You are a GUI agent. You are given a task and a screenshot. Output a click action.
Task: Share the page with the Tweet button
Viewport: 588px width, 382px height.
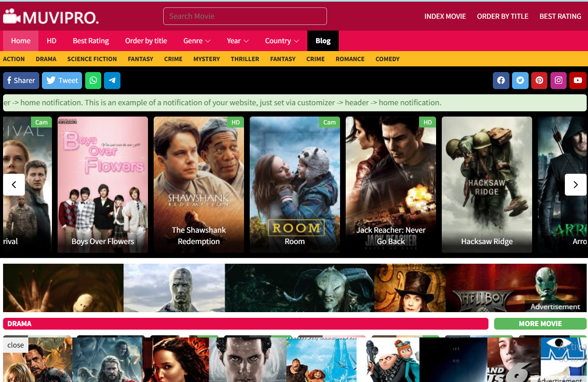62,80
